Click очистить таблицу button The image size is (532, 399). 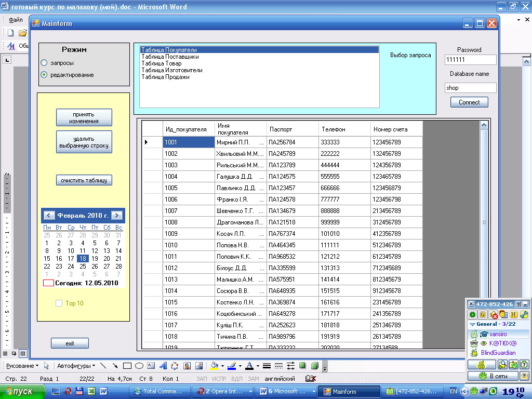click(x=84, y=180)
